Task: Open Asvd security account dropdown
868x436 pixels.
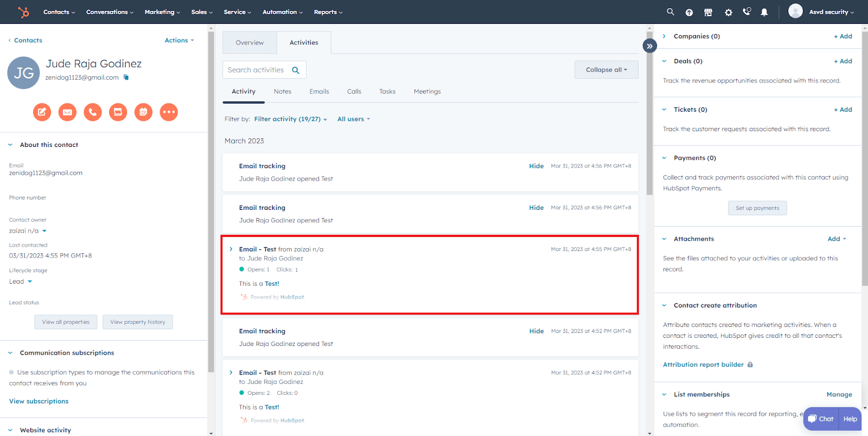Action: (832, 12)
